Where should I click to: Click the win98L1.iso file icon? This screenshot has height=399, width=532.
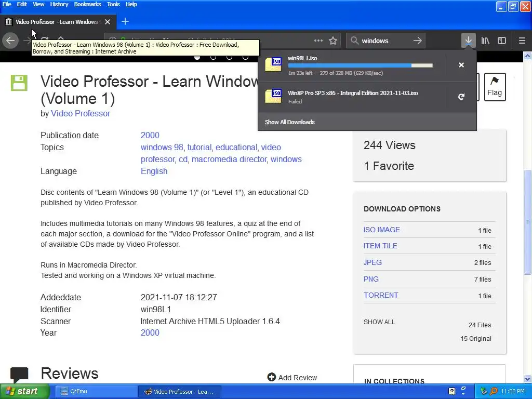pyautogui.click(x=273, y=64)
